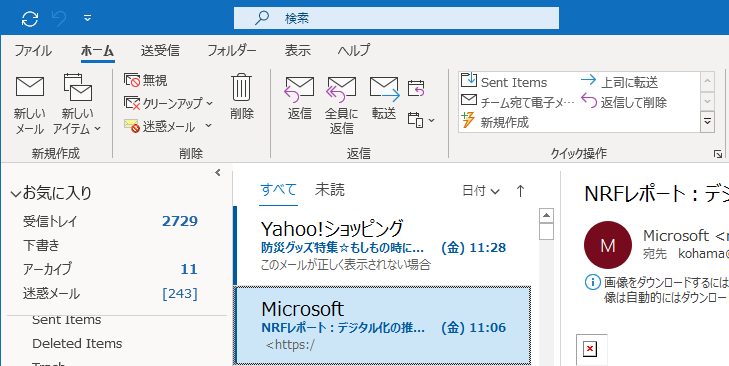Select チーム宛て電子メール quick step
The height and width of the screenshot is (366, 729).
point(518,102)
